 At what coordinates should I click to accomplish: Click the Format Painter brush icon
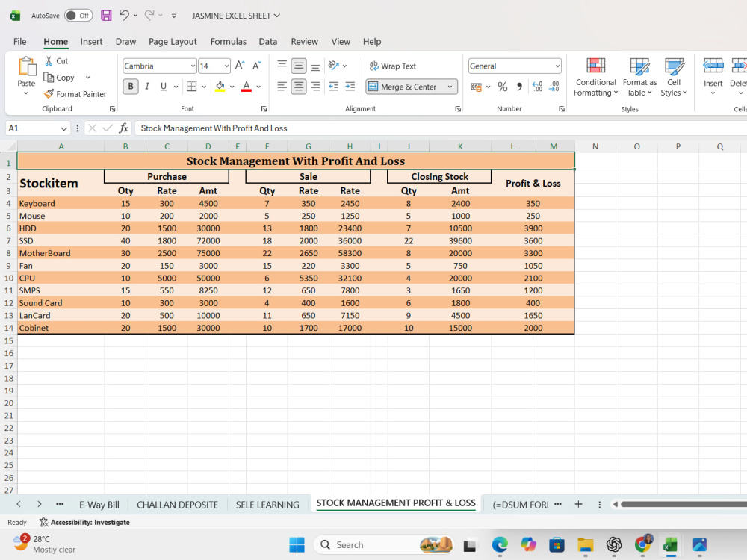click(49, 94)
